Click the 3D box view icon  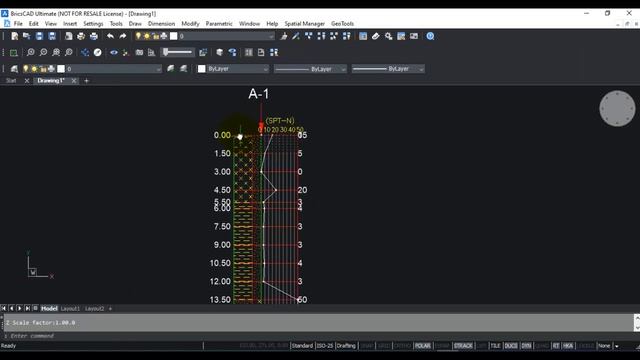(220, 52)
